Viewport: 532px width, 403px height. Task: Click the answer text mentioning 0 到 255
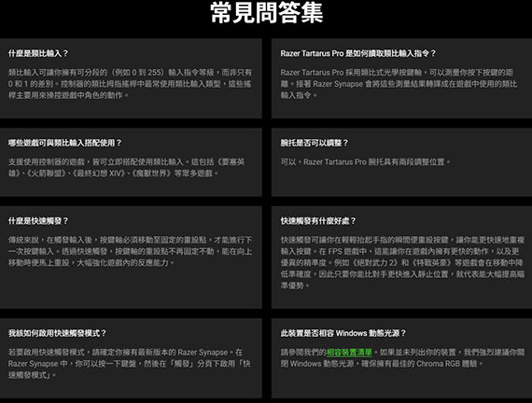tap(130, 84)
